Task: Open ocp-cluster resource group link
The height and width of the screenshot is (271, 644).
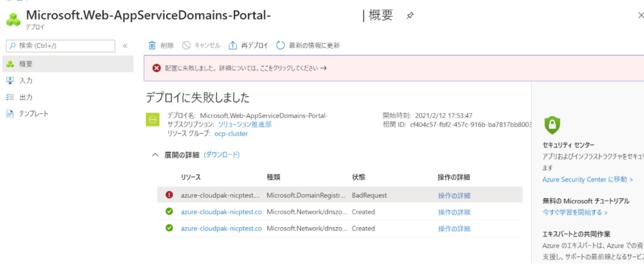Action: coord(230,133)
